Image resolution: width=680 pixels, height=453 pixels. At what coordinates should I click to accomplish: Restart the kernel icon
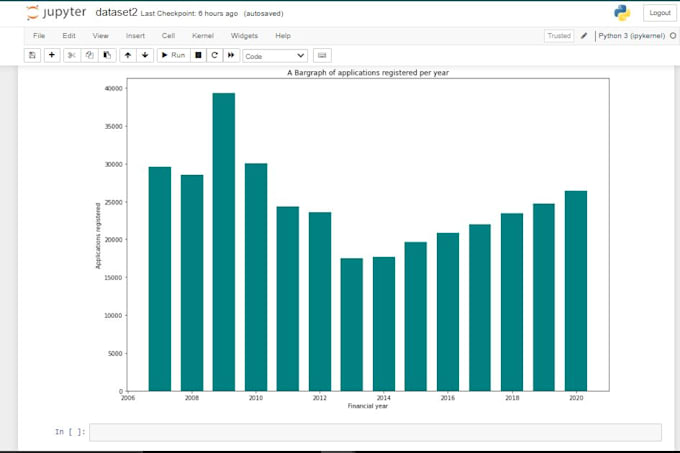(214, 55)
